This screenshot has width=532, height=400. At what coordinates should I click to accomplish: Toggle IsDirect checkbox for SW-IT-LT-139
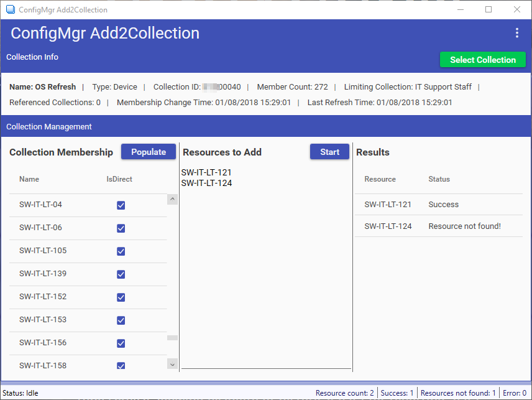(x=121, y=274)
